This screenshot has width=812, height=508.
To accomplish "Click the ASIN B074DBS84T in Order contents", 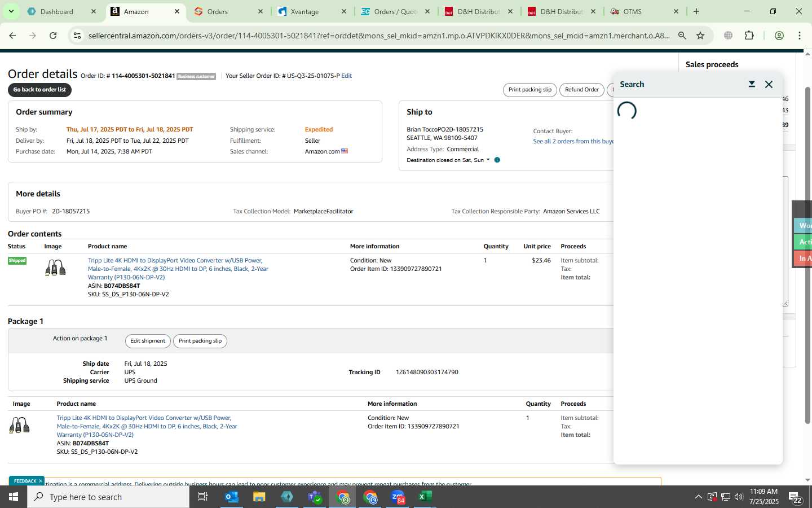I will 122,286.
